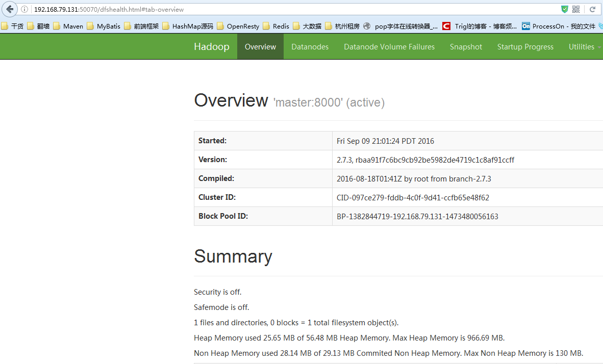
Task: Expand the MyBatis bookmarks folder
Action: pyautogui.click(x=104, y=26)
